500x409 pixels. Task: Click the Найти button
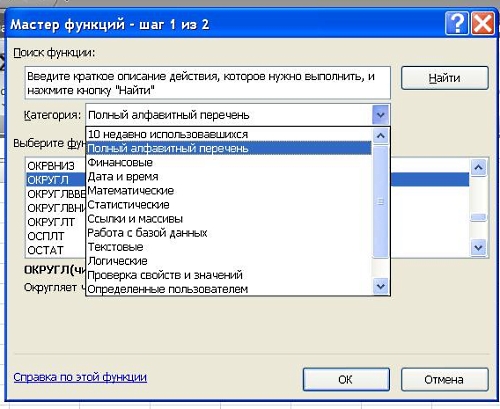click(x=445, y=78)
